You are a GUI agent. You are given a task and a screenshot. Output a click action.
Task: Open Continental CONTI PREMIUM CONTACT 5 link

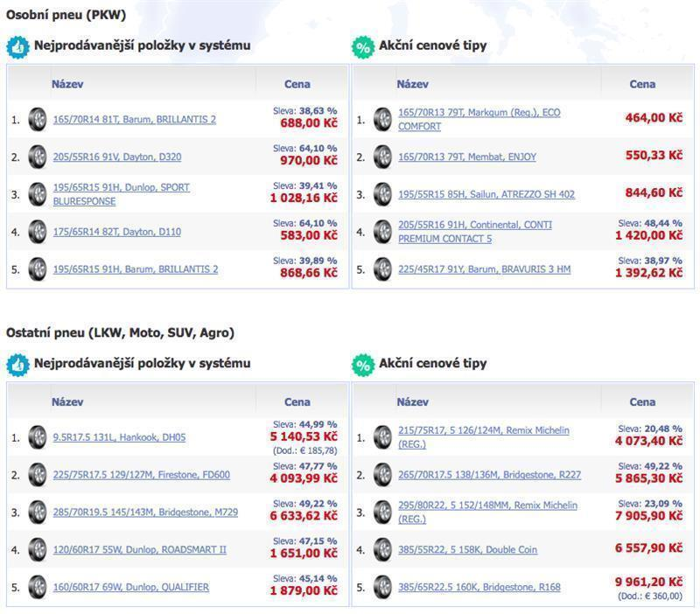475,232
